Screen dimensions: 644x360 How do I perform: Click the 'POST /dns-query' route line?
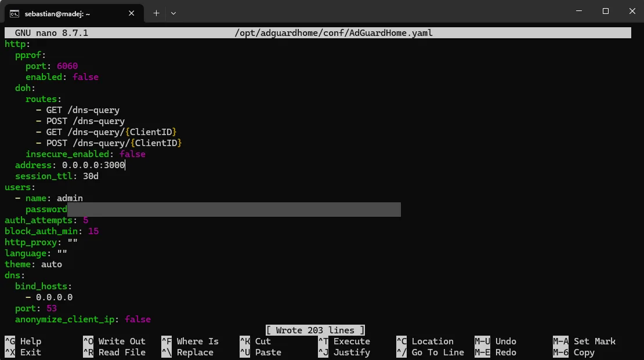(80, 121)
